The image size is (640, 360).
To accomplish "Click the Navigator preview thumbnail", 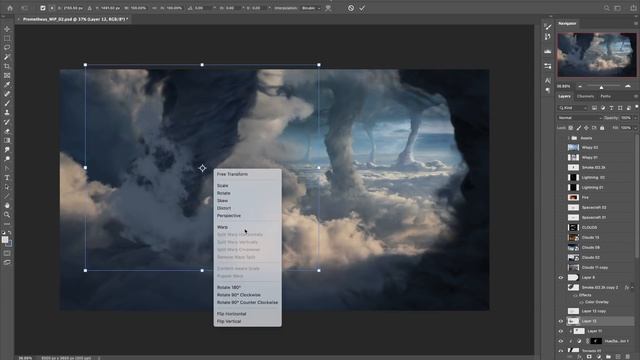I will (x=597, y=55).
